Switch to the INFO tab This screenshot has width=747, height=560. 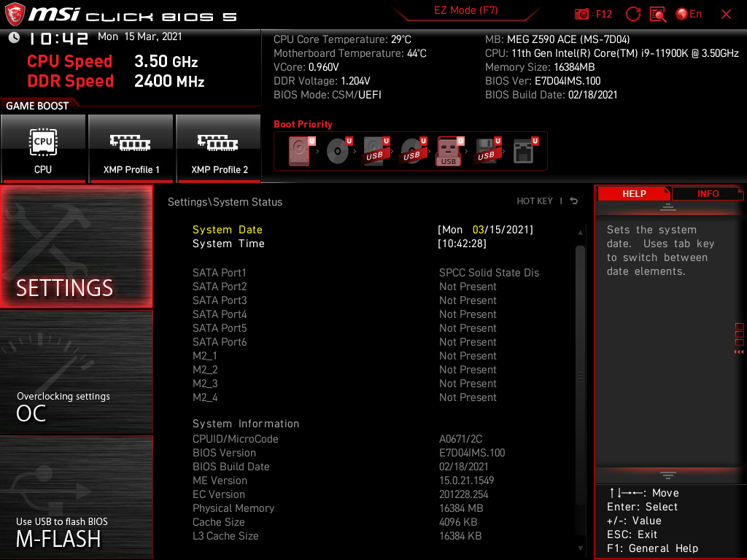(x=708, y=194)
